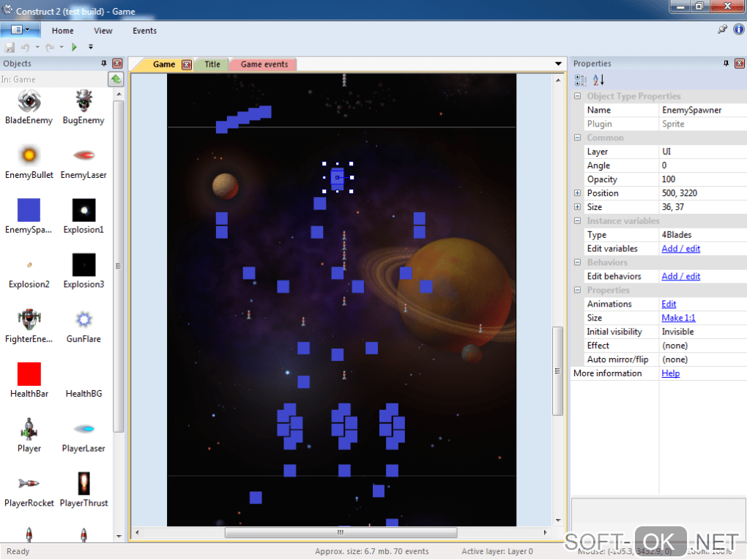747x560 pixels.
Task: Open the Undo history dropdown arrow
Action: [37, 47]
